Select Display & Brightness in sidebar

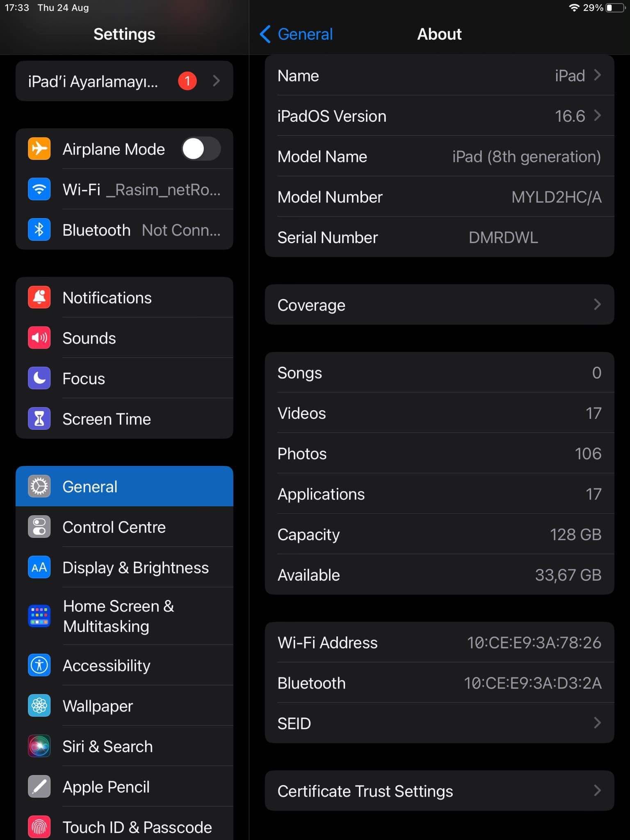(124, 567)
